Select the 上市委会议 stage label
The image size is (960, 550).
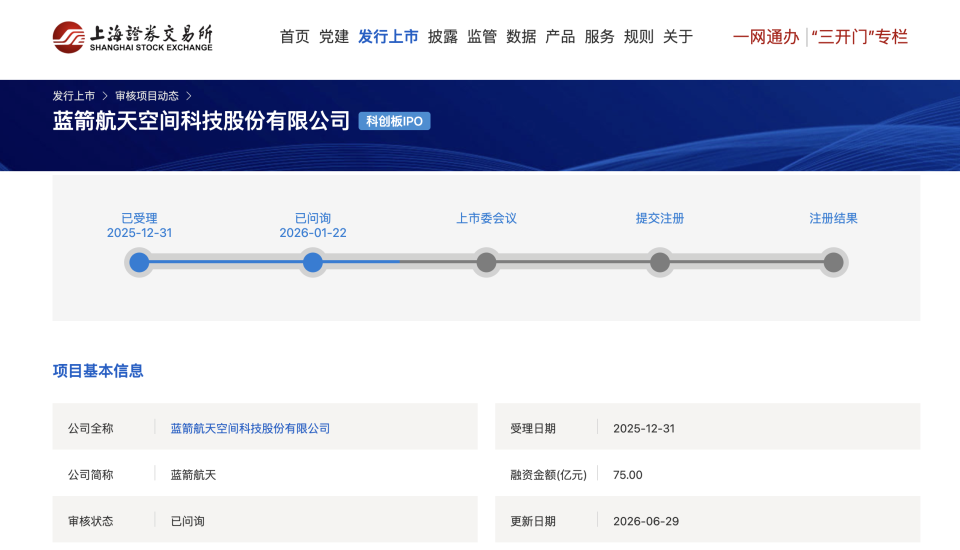pyautogui.click(x=486, y=218)
